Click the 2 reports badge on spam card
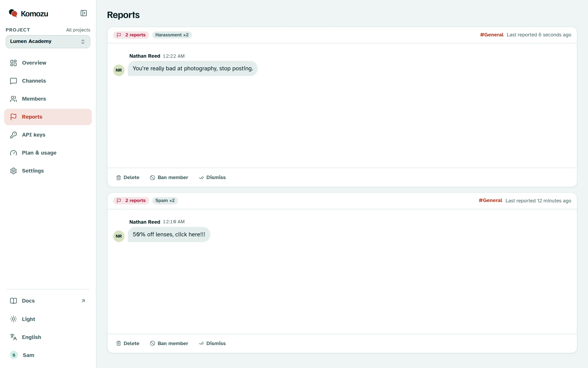The width and height of the screenshot is (588, 368). 131,201
